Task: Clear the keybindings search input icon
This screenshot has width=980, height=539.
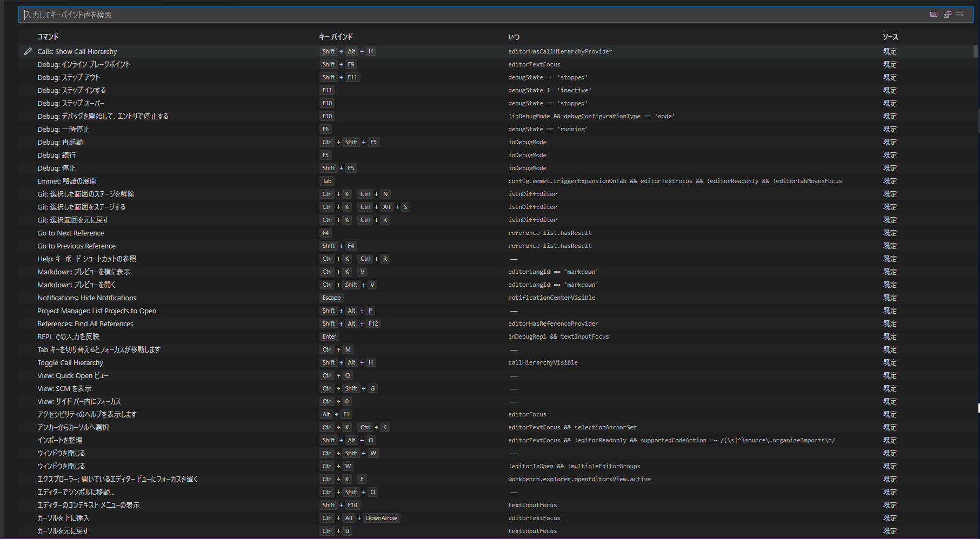Action: 961,14
